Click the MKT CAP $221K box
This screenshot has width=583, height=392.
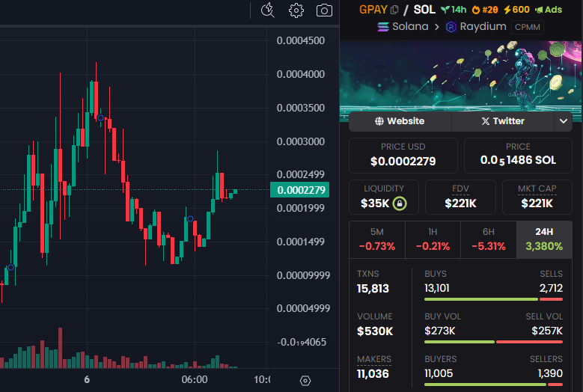pyautogui.click(x=537, y=197)
